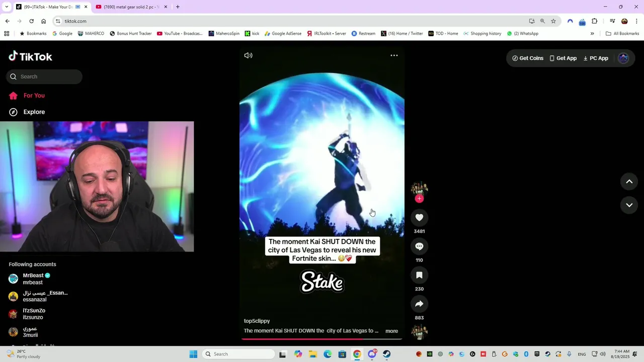Go to next video with down chevron
The image size is (644, 362).
(x=629, y=205)
